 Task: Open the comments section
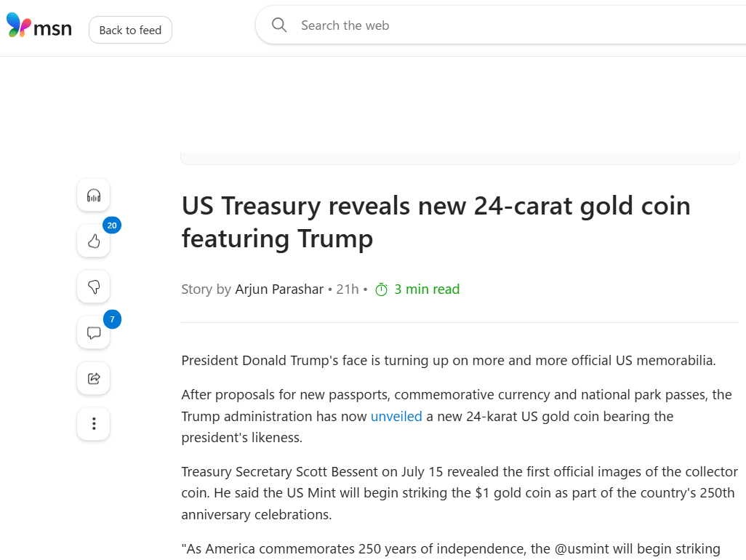[94, 332]
